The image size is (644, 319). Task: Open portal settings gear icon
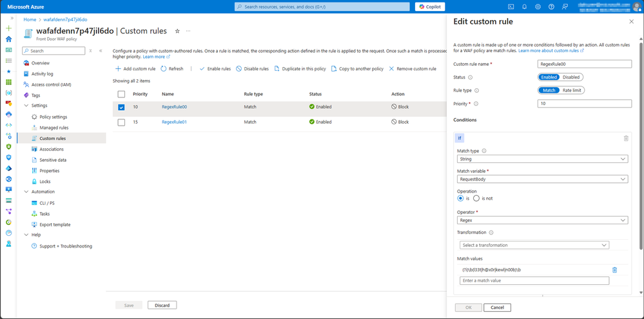(x=538, y=6)
